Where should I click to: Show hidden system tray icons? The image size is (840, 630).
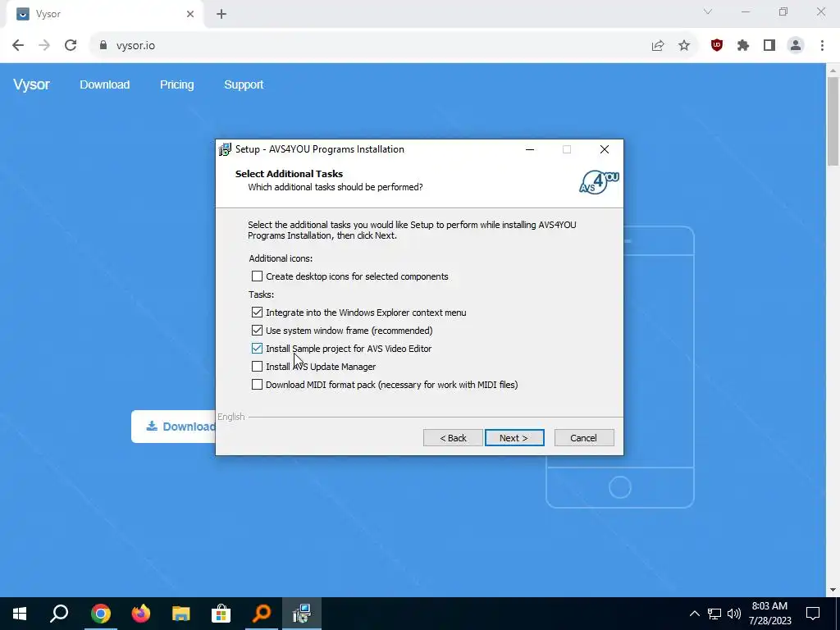coord(694,614)
